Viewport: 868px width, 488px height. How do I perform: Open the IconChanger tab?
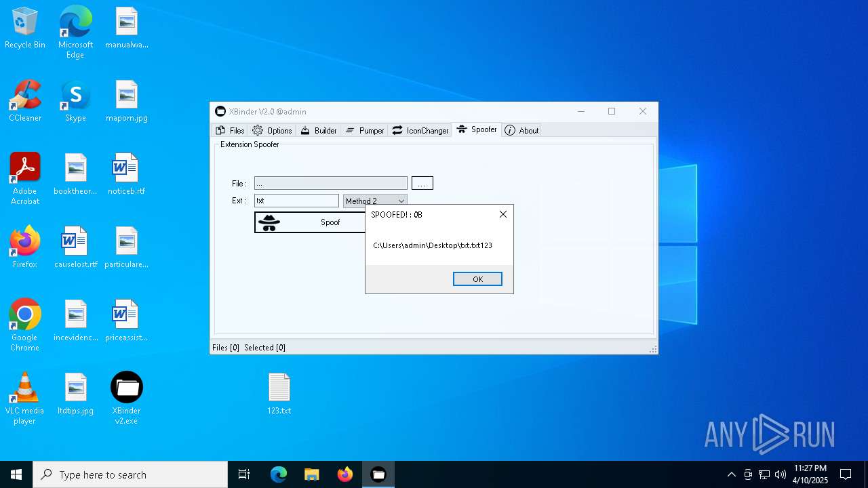point(420,130)
